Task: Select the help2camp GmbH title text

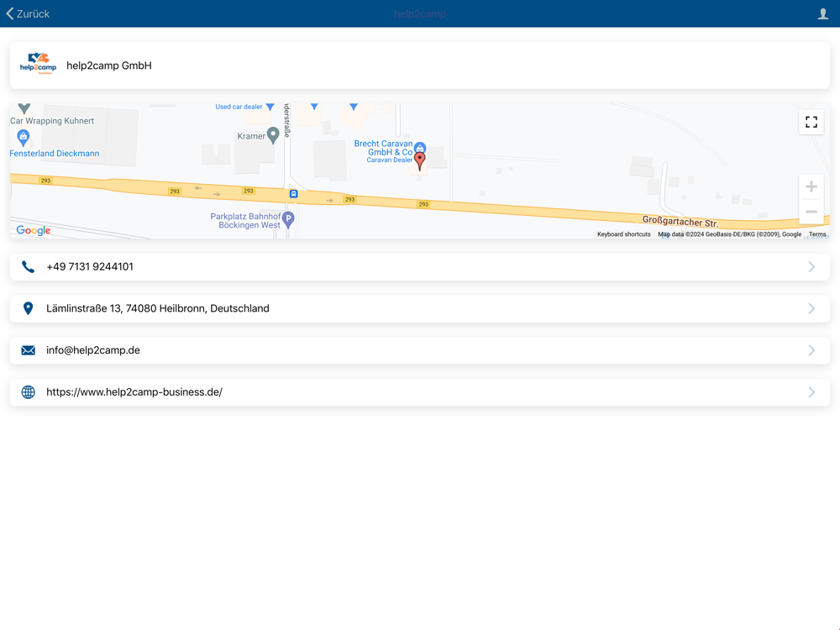Action: coord(108,66)
